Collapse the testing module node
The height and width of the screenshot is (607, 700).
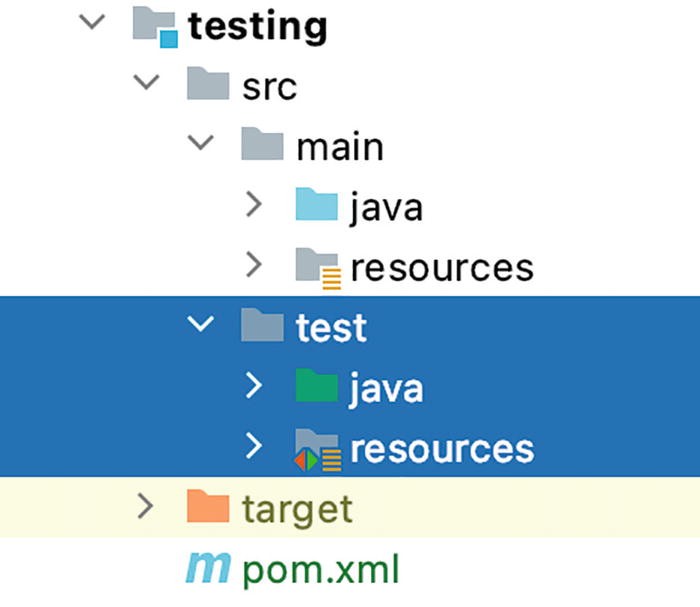click(92, 22)
